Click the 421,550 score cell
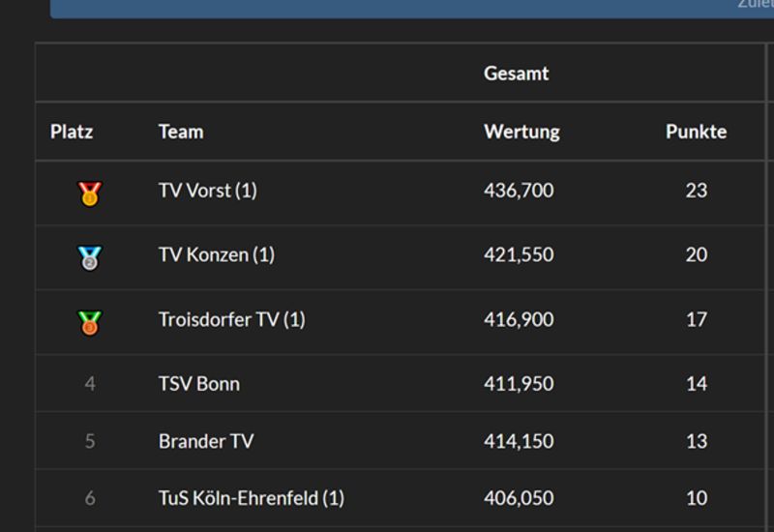774x532 pixels. 519,254
